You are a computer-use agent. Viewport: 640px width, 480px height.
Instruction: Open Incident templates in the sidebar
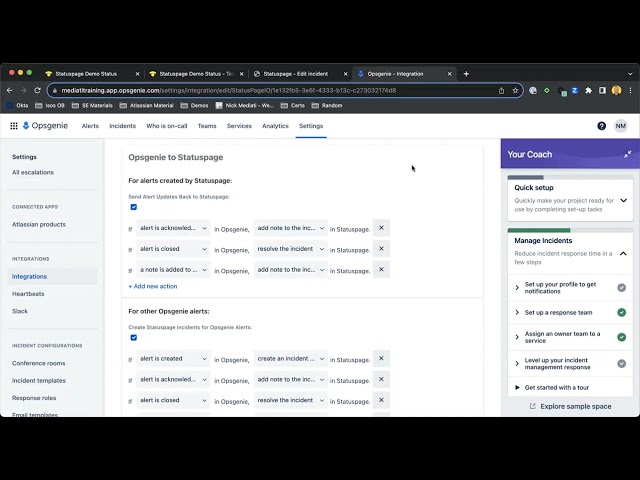pyautogui.click(x=39, y=380)
